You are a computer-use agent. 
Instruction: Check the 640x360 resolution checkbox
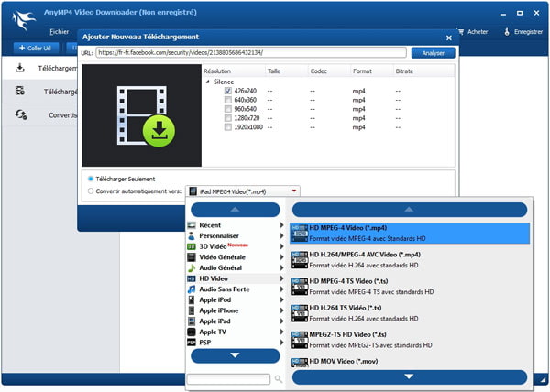pos(227,101)
